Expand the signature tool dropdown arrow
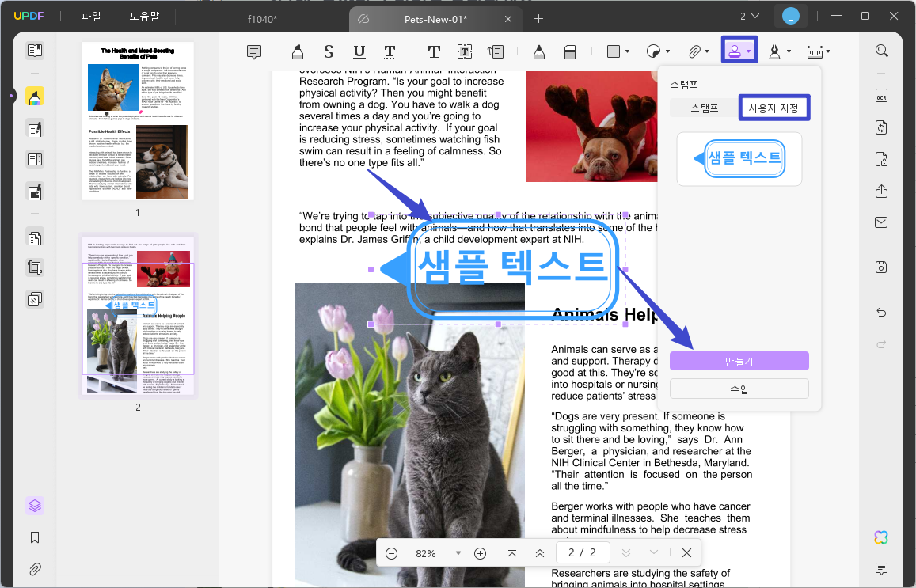The width and height of the screenshot is (916, 588). click(789, 52)
